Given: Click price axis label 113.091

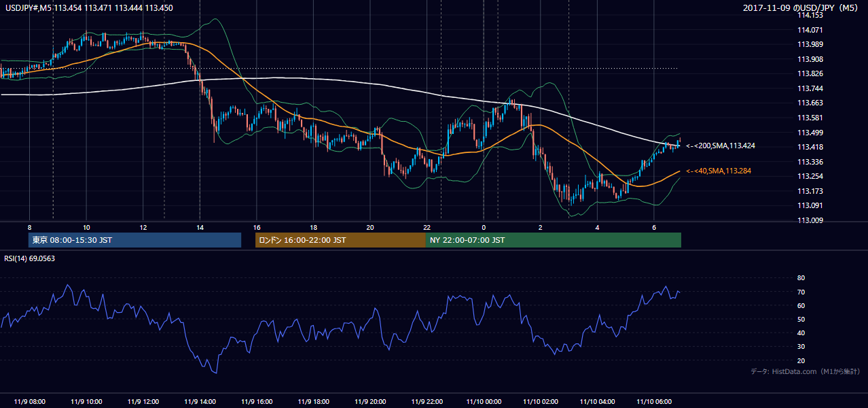Looking at the screenshot, I should pos(810,205).
